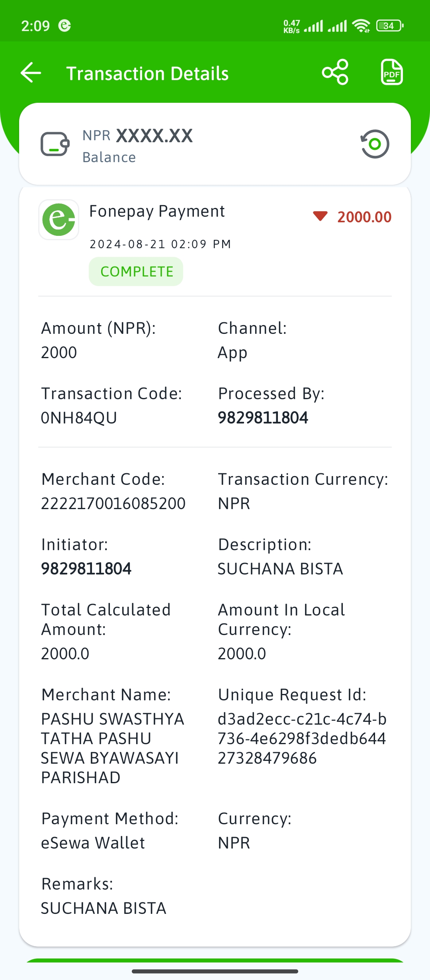Image resolution: width=430 pixels, height=980 pixels.
Task: Share the transaction details
Action: tap(335, 72)
